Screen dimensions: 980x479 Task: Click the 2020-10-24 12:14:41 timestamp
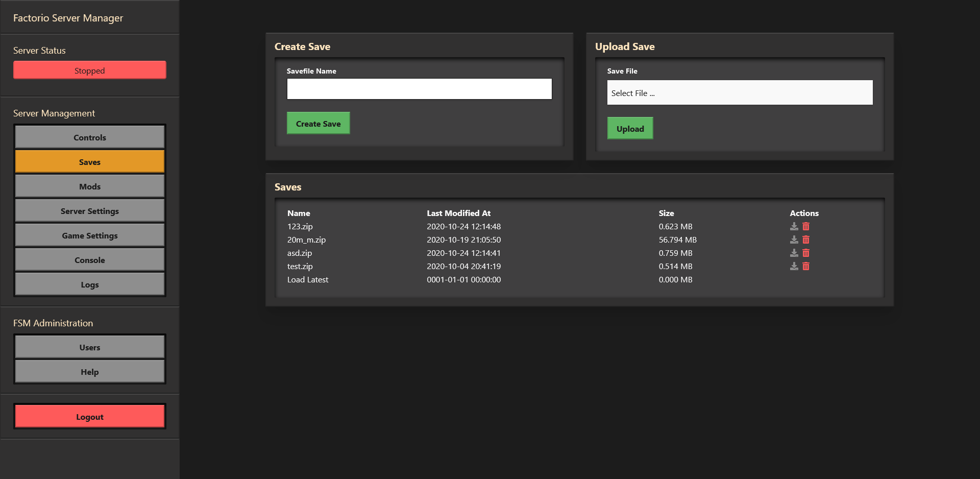(464, 253)
